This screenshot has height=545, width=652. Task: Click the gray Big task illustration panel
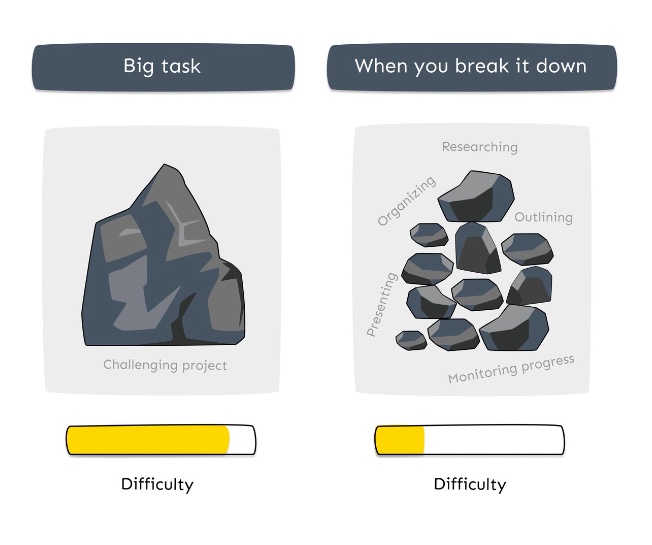[162, 261]
